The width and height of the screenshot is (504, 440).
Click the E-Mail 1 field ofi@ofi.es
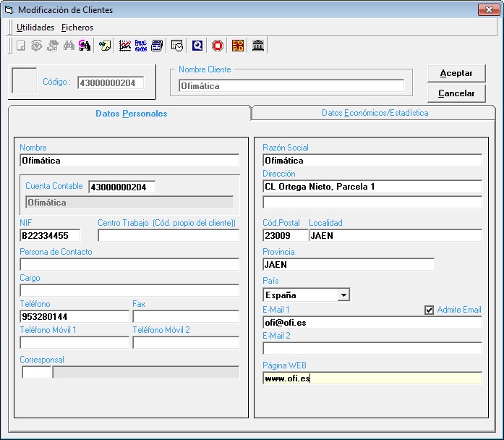pyautogui.click(x=372, y=323)
